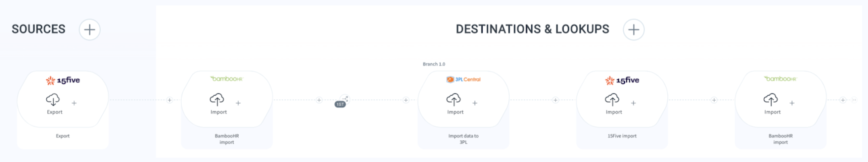Click the 3PL Central Import cloud upload icon

pyautogui.click(x=454, y=100)
